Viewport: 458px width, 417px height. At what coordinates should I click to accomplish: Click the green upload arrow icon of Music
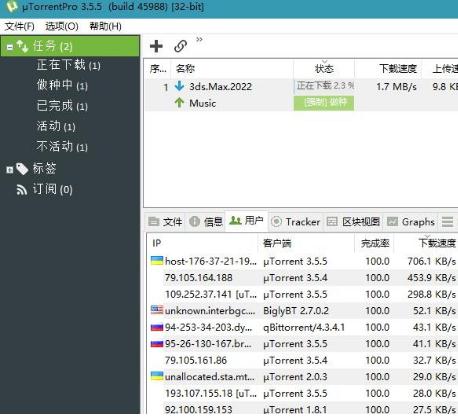(179, 103)
